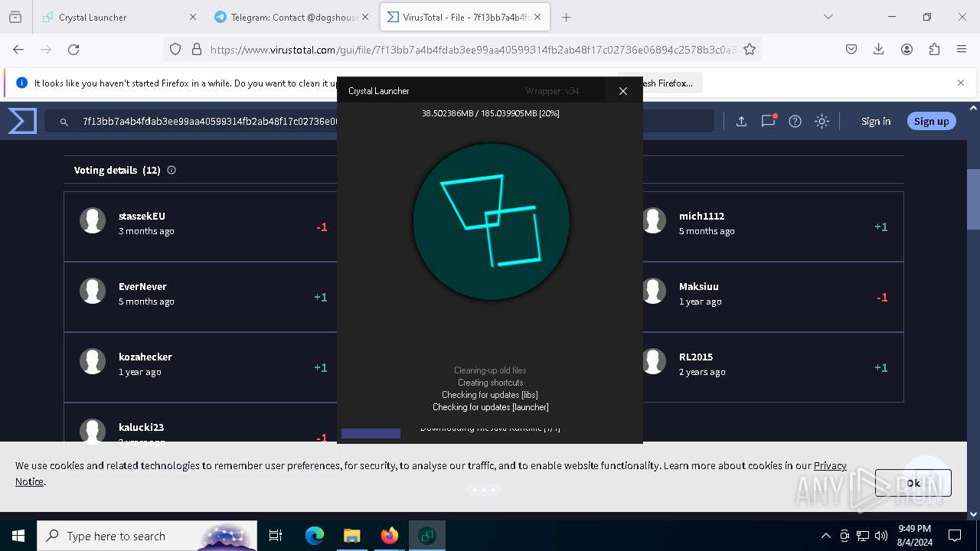Open the Firefox application menu
The width and height of the screenshot is (980, 551).
(x=962, y=49)
